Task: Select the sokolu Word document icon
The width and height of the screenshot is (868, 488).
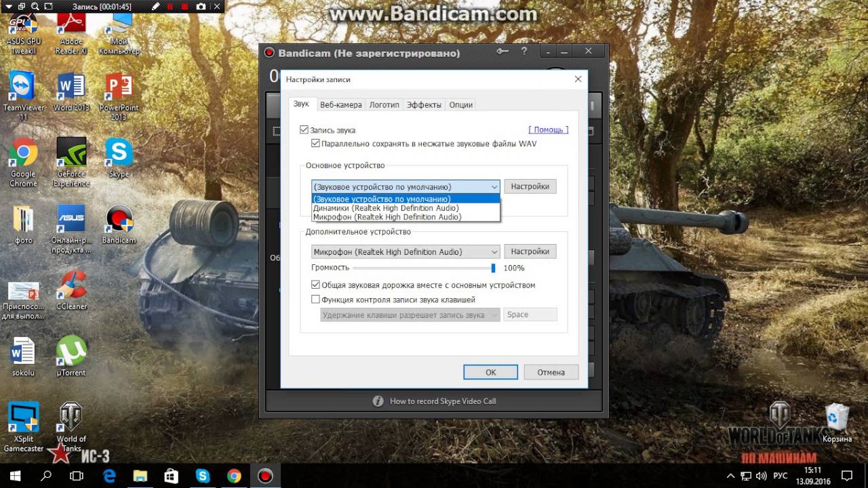Action: 23,357
